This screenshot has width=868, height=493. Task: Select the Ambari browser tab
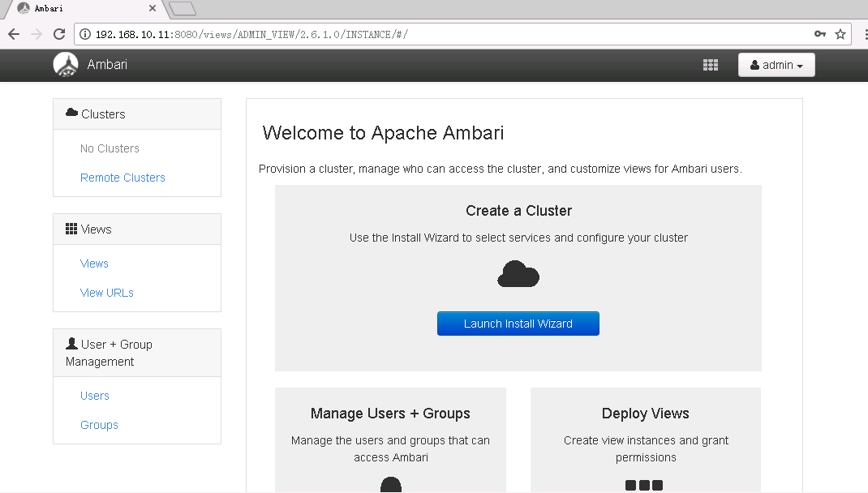[86, 8]
